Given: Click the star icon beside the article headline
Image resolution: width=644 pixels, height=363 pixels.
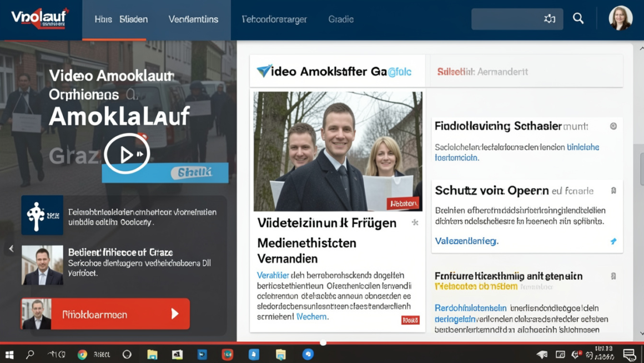Looking at the screenshot, I should point(415,222).
